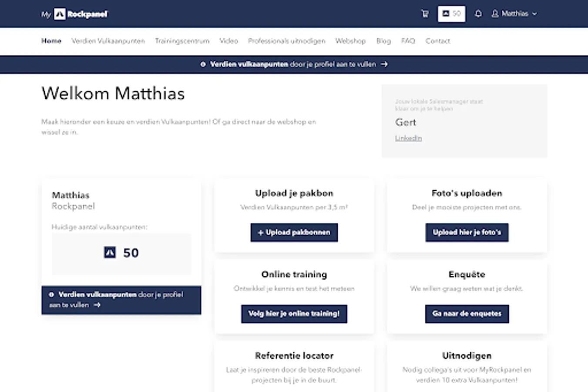Click the 50 Vulkaanpunten badge in header

pyautogui.click(x=451, y=14)
